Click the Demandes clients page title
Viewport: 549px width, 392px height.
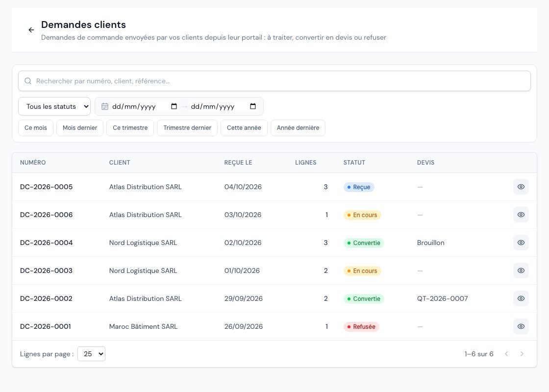coord(83,24)
